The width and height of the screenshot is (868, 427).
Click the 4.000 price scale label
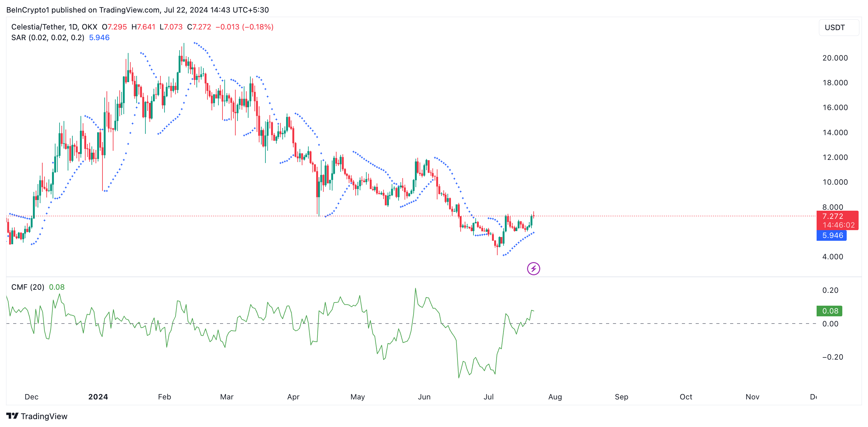832,257
